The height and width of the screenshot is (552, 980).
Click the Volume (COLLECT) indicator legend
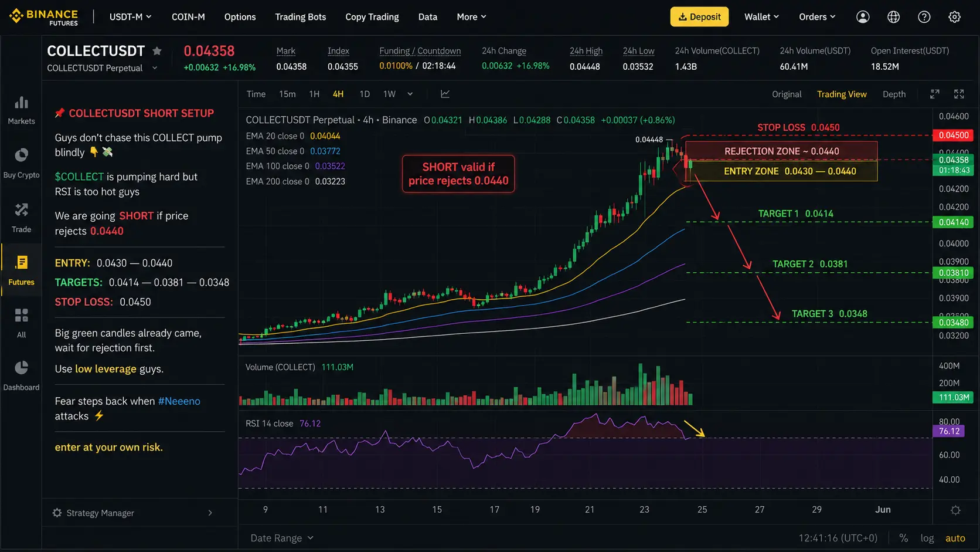coord(299,367)
